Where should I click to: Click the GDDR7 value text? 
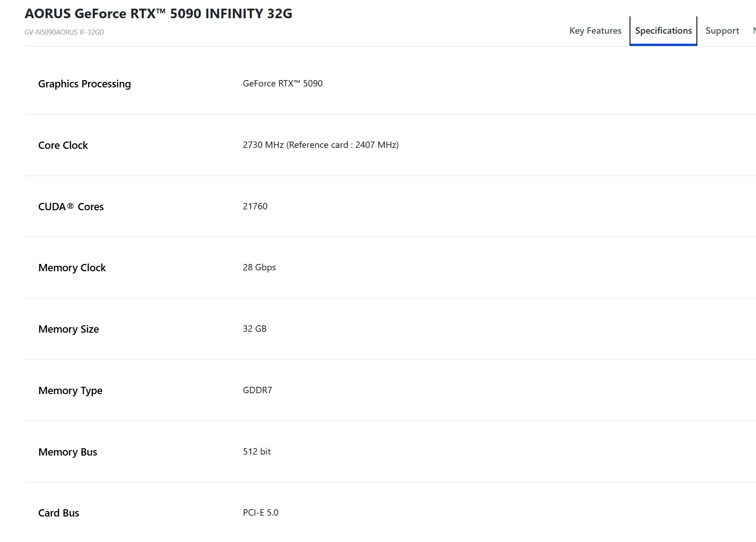(x=257, y=390)
